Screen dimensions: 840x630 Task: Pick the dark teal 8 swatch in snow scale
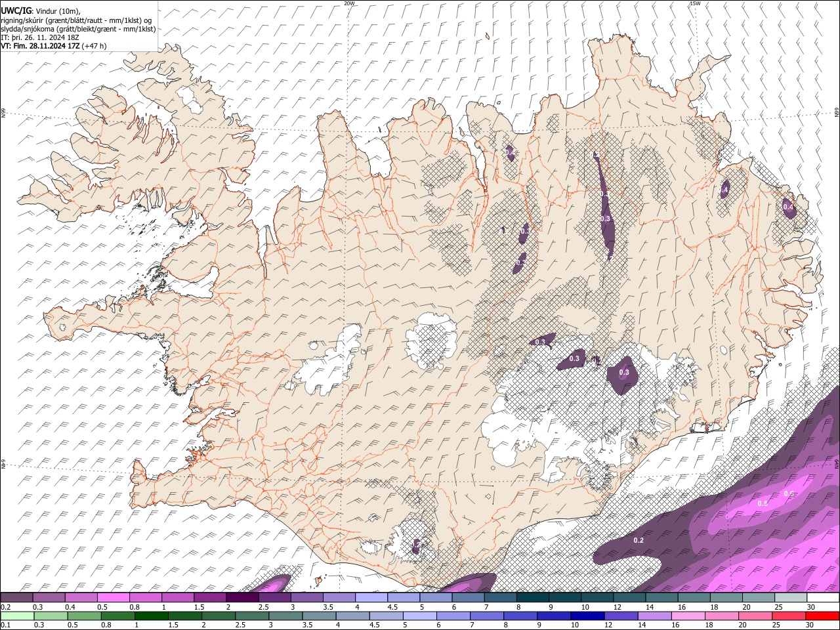[x=533, y=598]
